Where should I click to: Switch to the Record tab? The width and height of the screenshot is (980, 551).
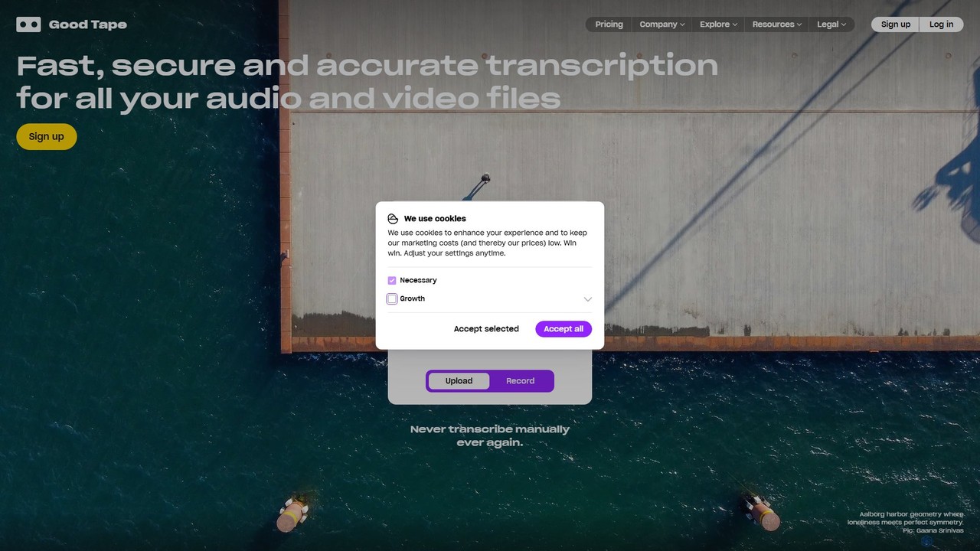coord(521,381)
